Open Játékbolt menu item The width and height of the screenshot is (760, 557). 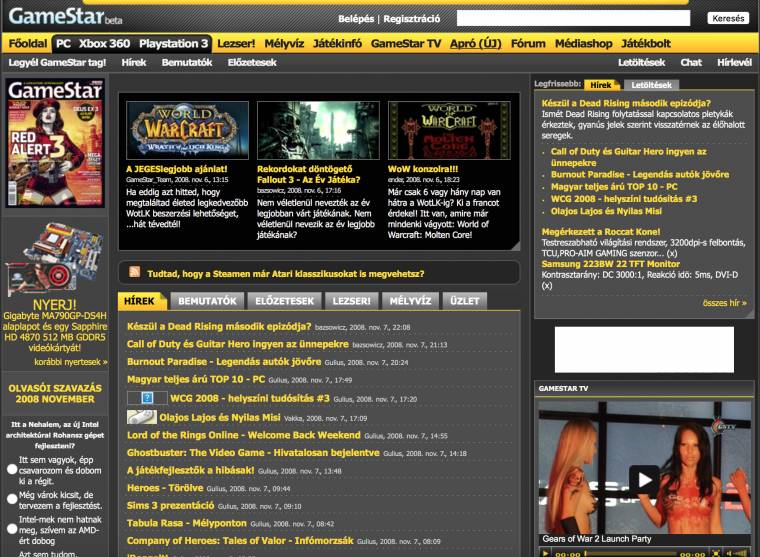[646, 44]
